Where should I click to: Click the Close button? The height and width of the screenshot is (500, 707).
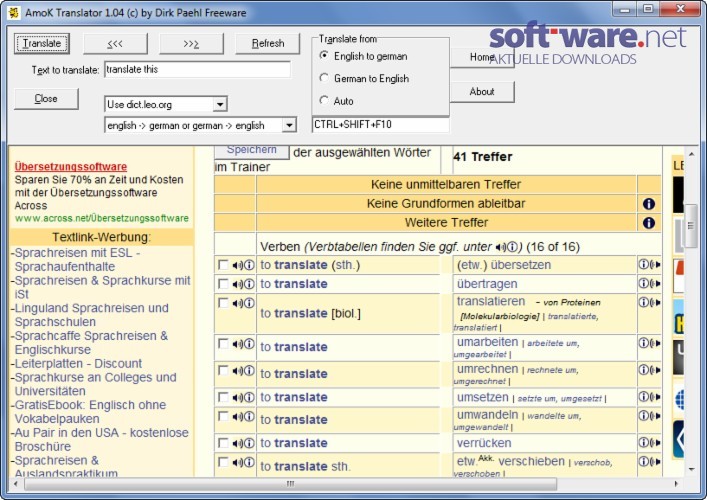pyautogui.click(x=46, y=99)
